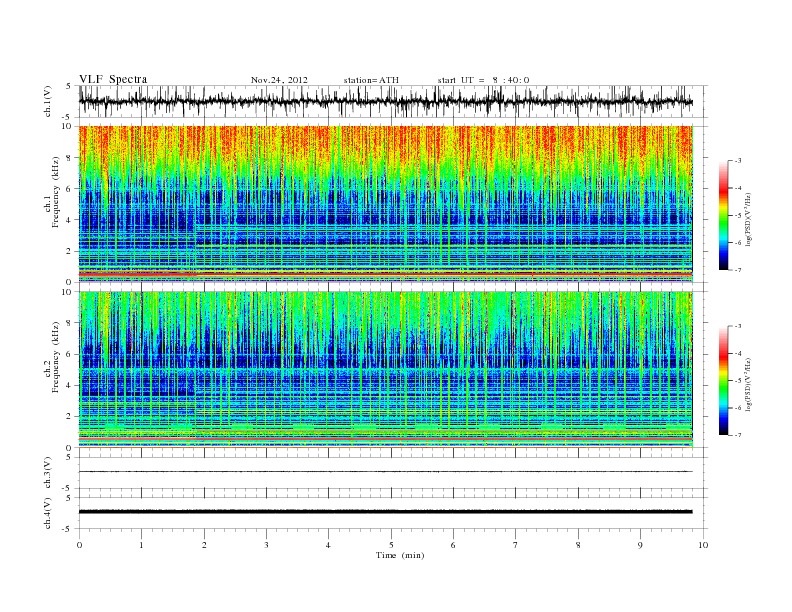This screenshot has width=792, height=612.
Task: Select the "start UT = 8 :40: 0" text
Action: (483, 80)
